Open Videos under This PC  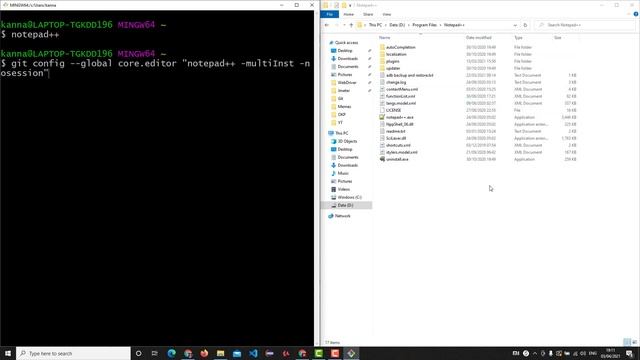click(343, 189)
